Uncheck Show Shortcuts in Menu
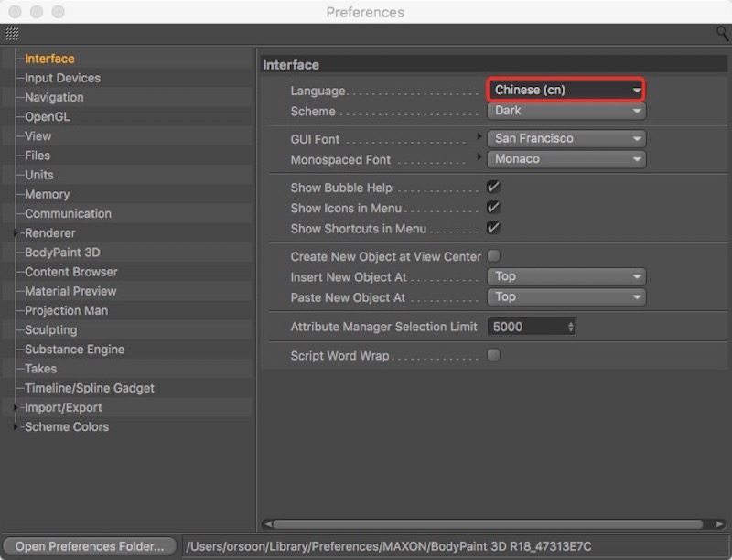 point(493,229)
